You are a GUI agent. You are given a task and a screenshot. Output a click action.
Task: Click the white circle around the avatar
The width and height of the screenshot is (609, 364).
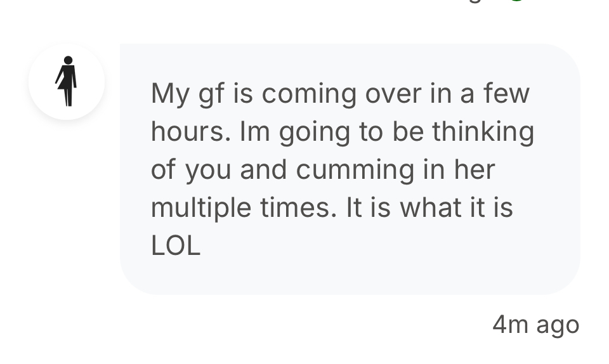click(67, 82)
